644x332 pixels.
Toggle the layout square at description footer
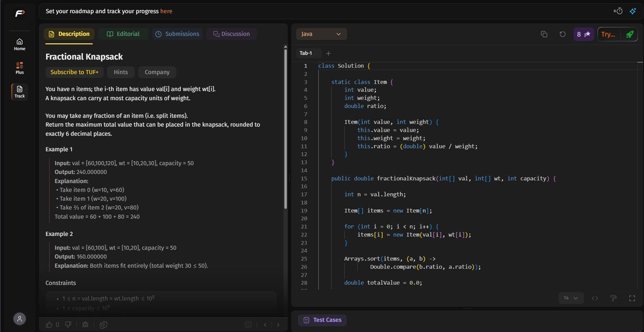[x=248, y=324]
